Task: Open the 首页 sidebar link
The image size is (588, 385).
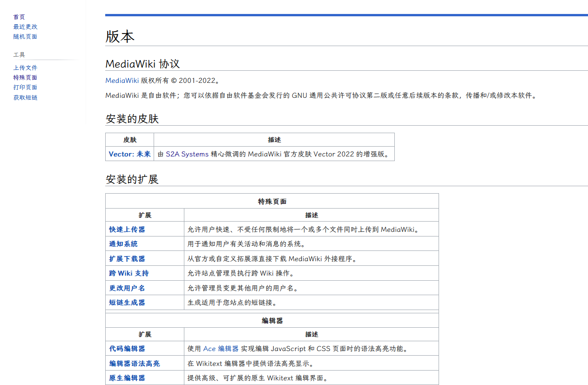Action: point(19,17)
